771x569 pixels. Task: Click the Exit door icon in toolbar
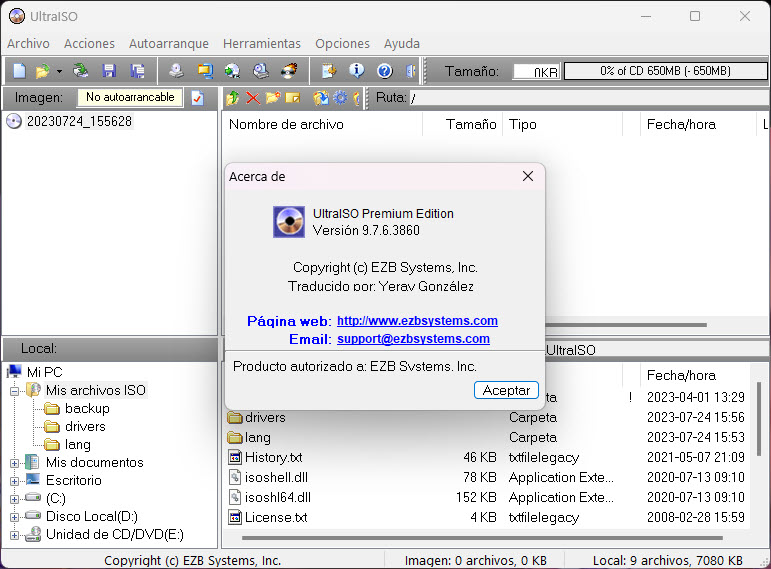[411, 71]
